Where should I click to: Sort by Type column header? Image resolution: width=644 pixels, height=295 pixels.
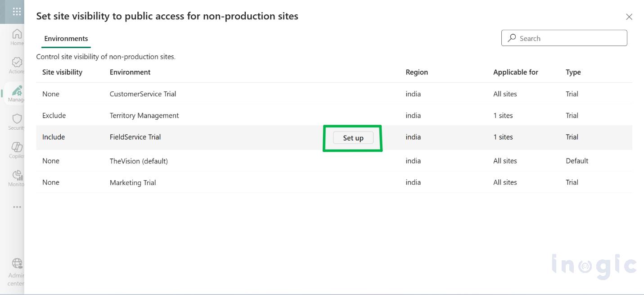coord(573,72)
